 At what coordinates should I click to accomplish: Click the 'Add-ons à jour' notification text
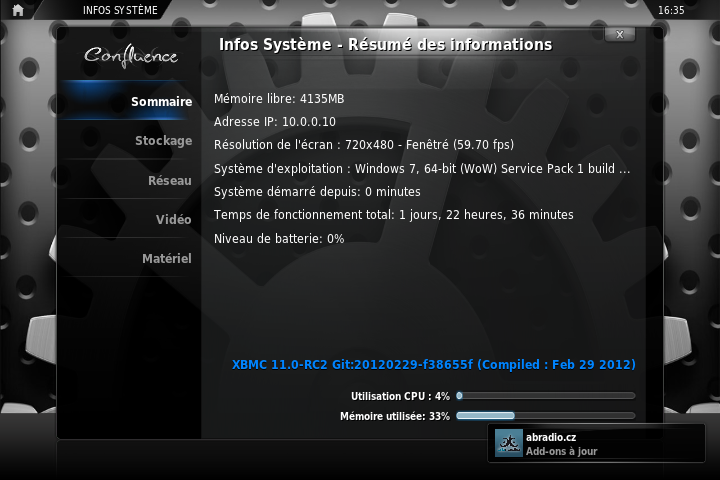click(562, 451)
